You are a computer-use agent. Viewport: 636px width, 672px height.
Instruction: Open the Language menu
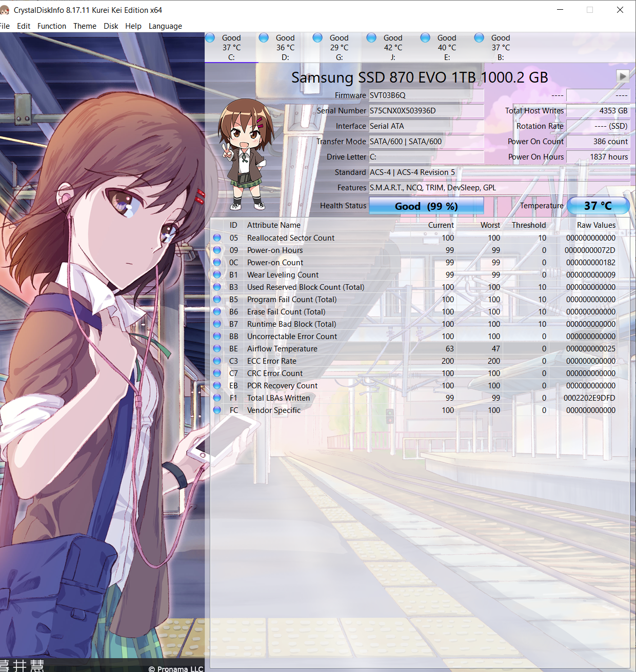point(165,26)
